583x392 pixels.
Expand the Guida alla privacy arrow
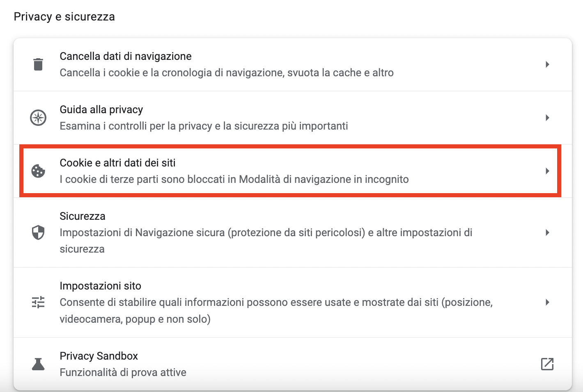(547, 118)
